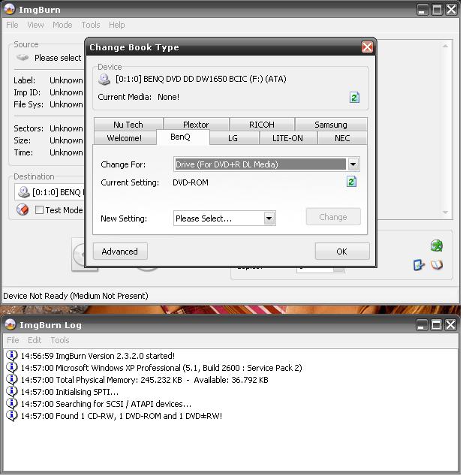Click the eraser icon beside Test Mode

(x=23, y=210)
